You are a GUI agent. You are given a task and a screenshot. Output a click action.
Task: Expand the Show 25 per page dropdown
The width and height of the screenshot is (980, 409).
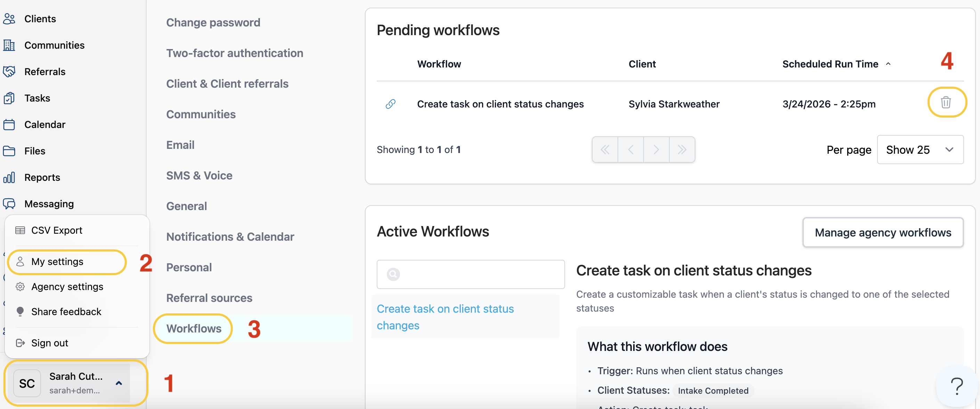pos(920,150)
